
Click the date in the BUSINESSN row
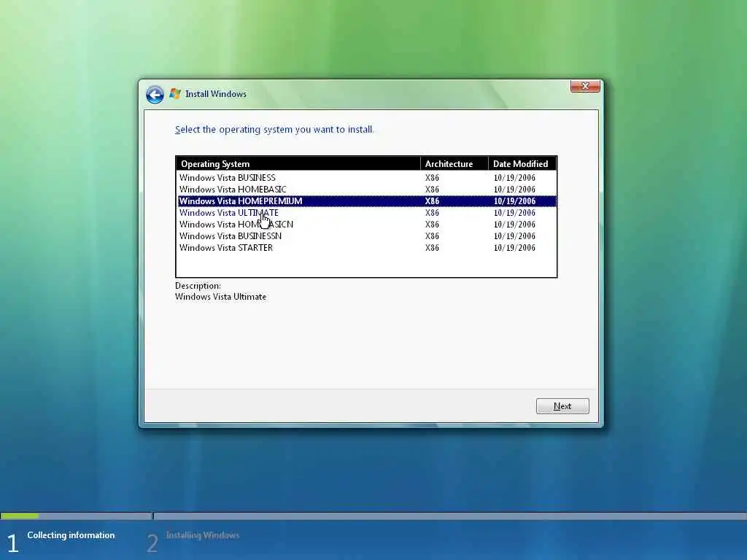pyautogui.click(x=514, y=236)
